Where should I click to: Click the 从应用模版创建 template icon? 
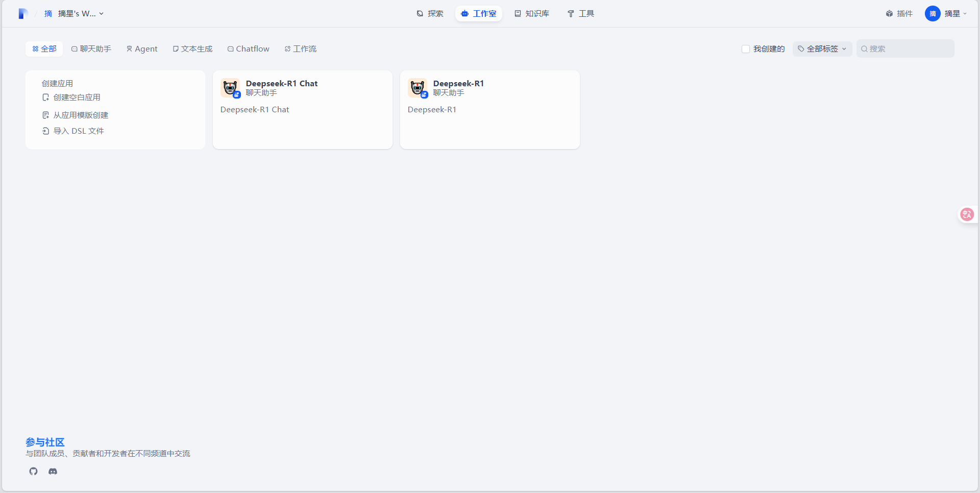click(45, 115)
